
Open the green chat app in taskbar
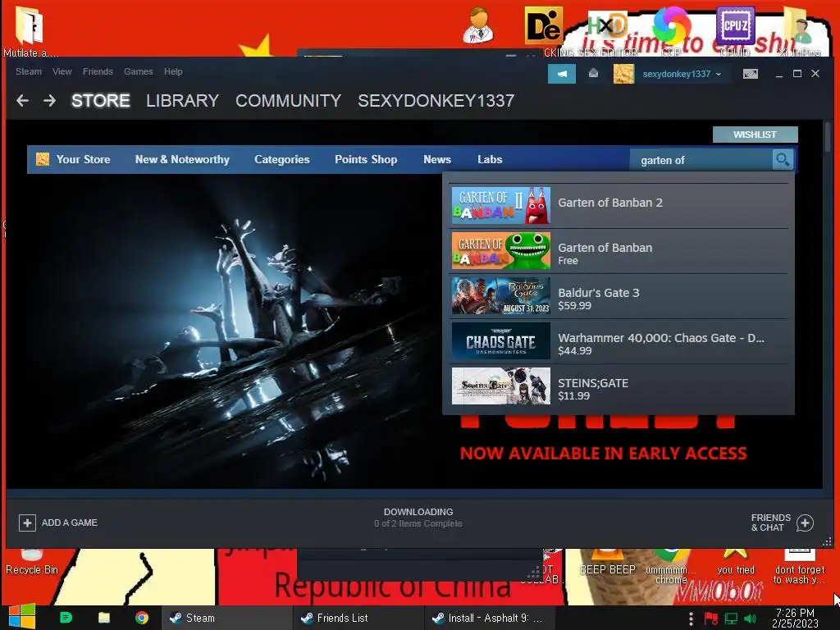point(66,618)
